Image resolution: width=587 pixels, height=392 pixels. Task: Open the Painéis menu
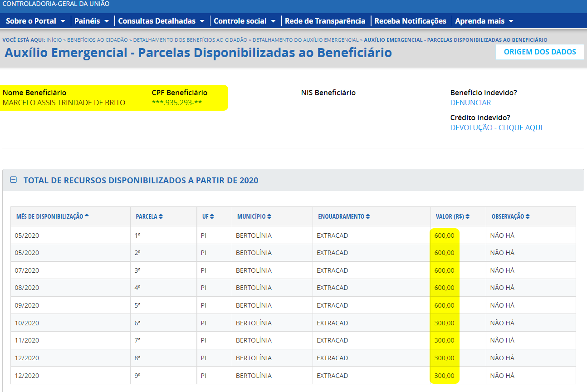pos(92,21)
